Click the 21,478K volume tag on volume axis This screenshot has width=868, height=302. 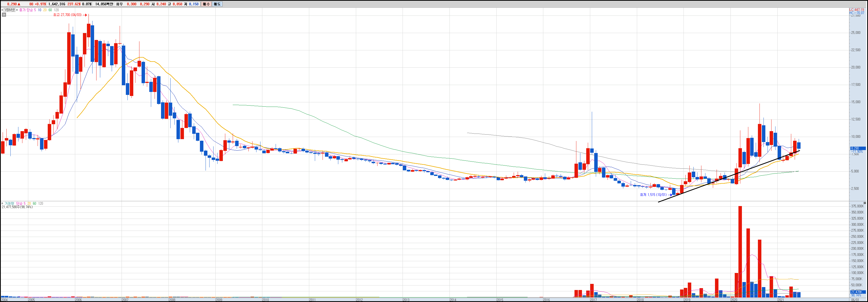coord(858,292)
